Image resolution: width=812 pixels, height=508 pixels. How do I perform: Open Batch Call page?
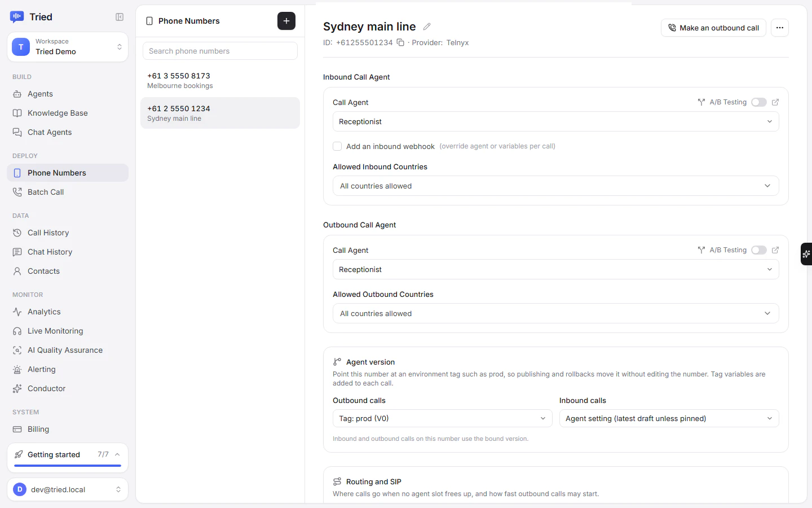[x=68, y=192]
